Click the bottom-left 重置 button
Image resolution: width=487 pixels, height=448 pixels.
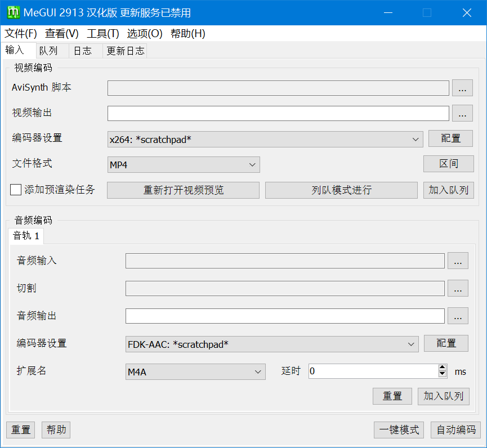(x=20, y=430)
